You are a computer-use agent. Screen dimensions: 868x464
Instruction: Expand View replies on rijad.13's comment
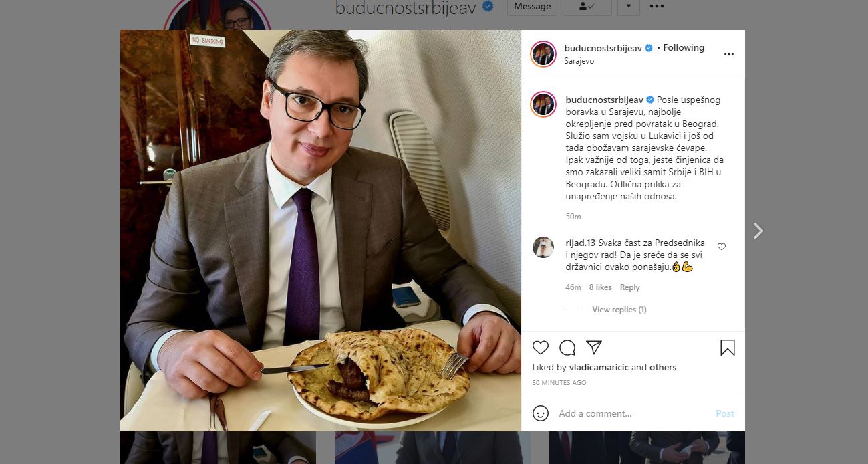619,309
